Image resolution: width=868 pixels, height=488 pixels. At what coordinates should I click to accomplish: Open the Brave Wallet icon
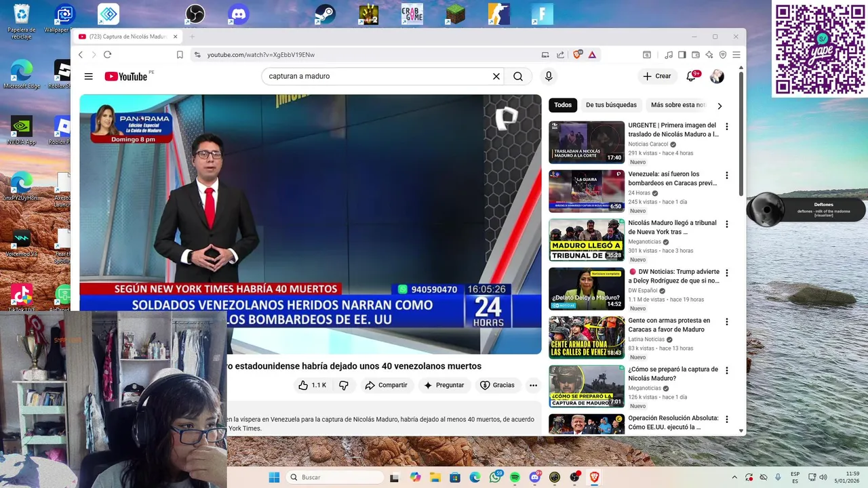pos(696,55)
